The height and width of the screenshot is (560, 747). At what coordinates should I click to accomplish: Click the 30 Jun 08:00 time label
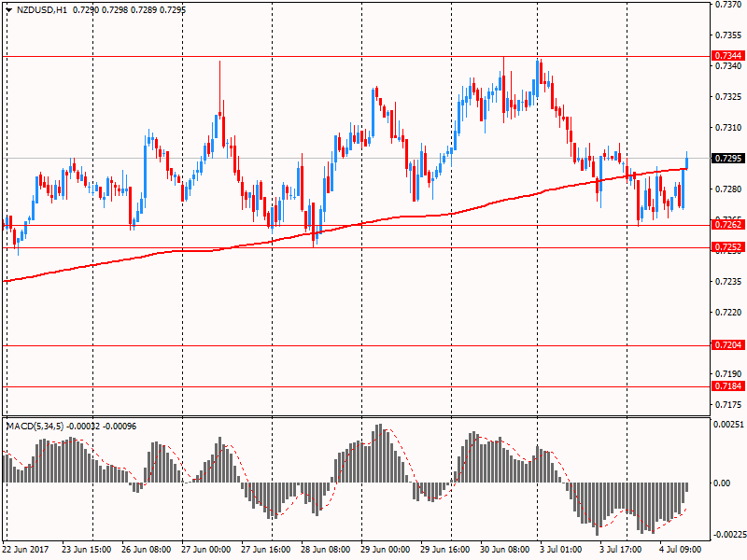click(x=505, y=549)
